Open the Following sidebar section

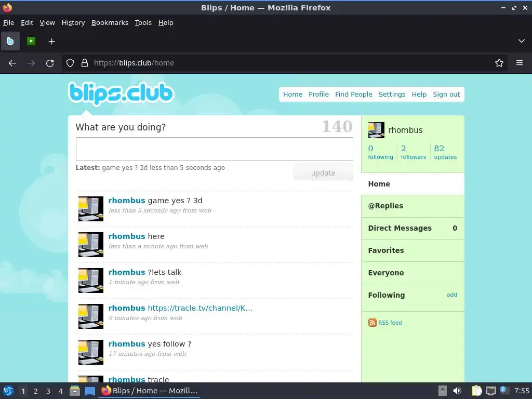pos(387,295)
